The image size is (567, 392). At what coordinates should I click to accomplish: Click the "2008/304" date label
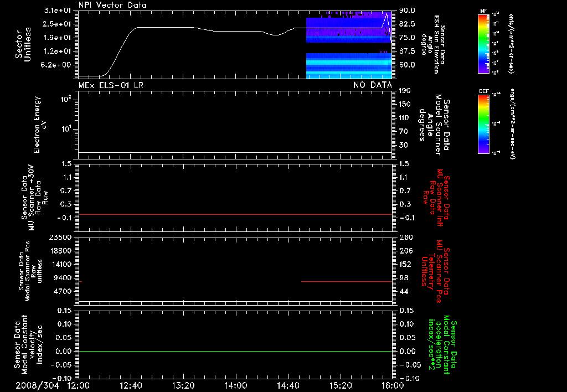pos(37,385)
